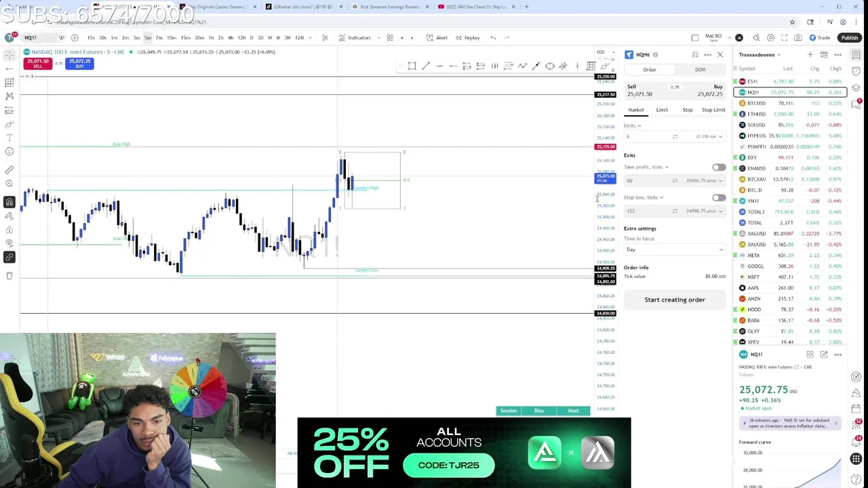Expand Stop loss, ticks dropdown
The height and width of the screenshot is (488, 868).
[644, 198]
